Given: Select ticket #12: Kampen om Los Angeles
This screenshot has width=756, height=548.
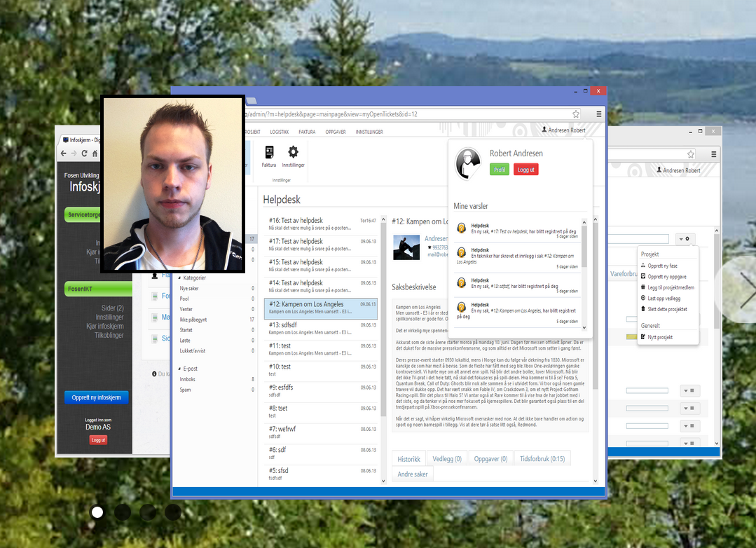Looking at the screenshot, I should pyautogui.click(x=321, y=308).
